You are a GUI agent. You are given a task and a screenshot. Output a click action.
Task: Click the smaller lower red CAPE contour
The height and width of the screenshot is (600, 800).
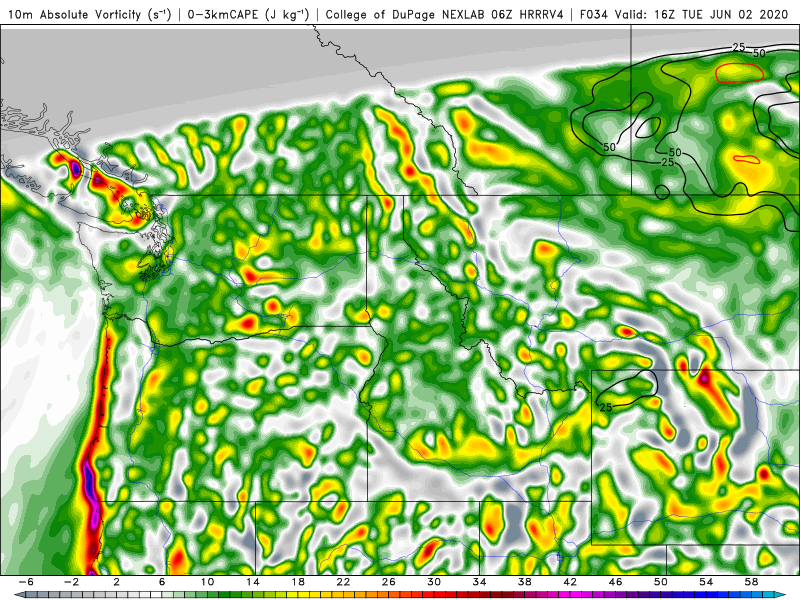[x=746, y=159]
